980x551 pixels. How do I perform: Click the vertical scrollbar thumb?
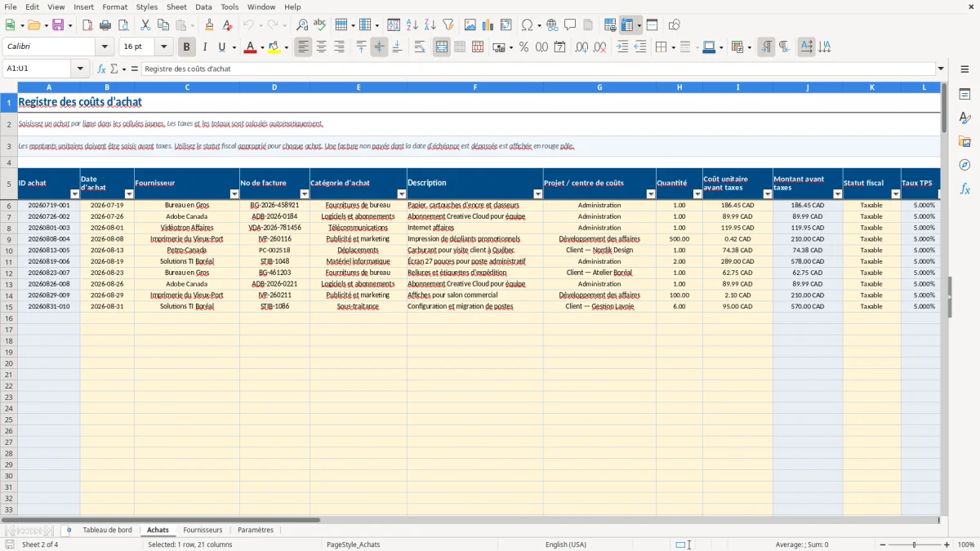point(944,108)
